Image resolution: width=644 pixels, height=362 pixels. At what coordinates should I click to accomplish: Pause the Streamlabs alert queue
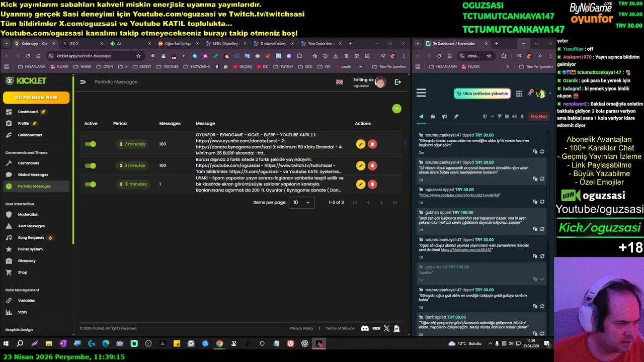[x=507, y=117]
